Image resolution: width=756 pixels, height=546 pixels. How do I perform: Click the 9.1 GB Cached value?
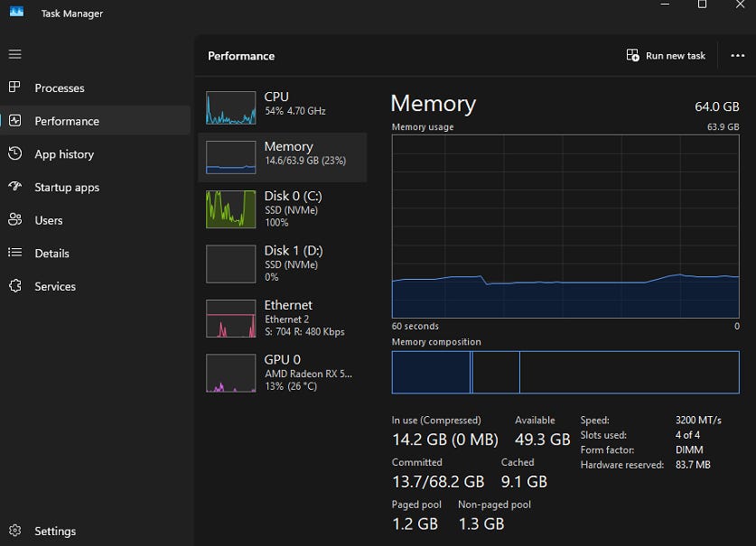point(524,481)
